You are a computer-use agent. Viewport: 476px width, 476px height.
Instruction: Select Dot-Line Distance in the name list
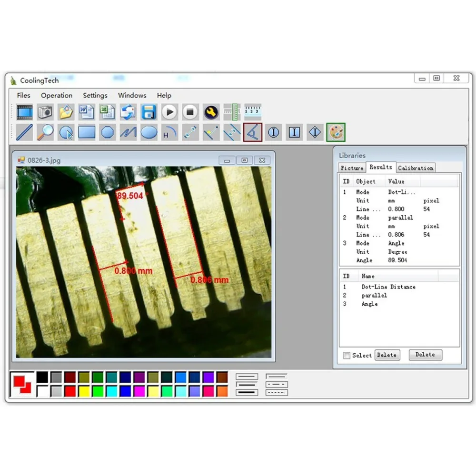[388, 287]
